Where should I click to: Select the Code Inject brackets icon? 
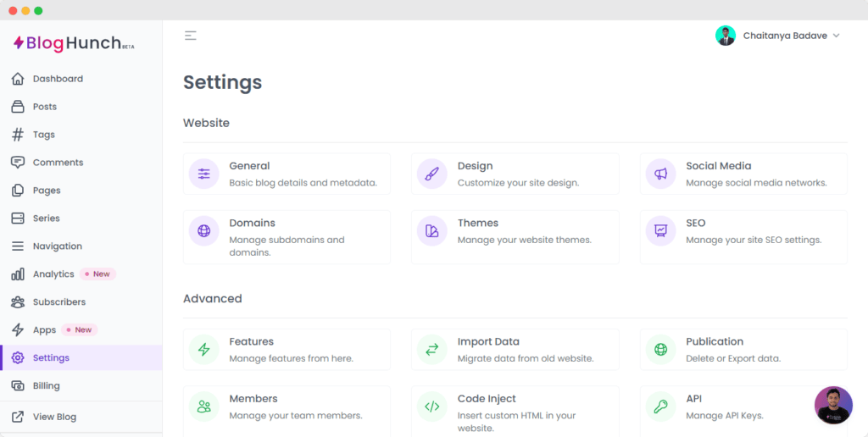pos(432,407)
